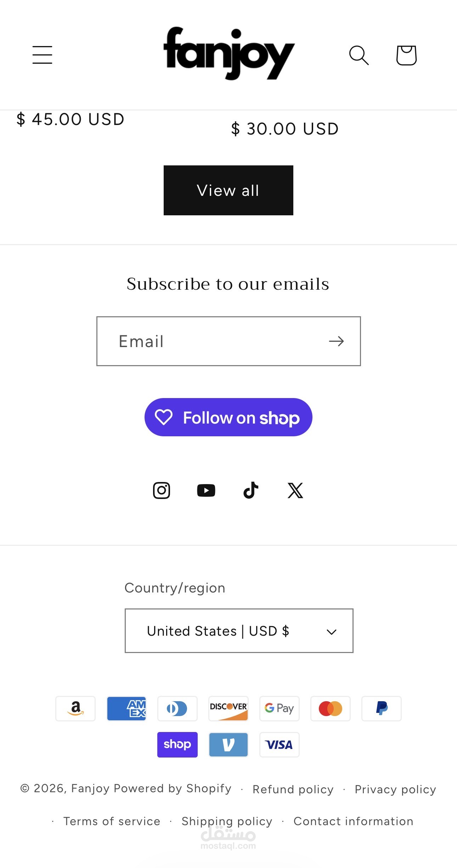This screenshot has height=868, width=457.
Task: Open the TikTok social icon
Action: (x=251, y=490)
